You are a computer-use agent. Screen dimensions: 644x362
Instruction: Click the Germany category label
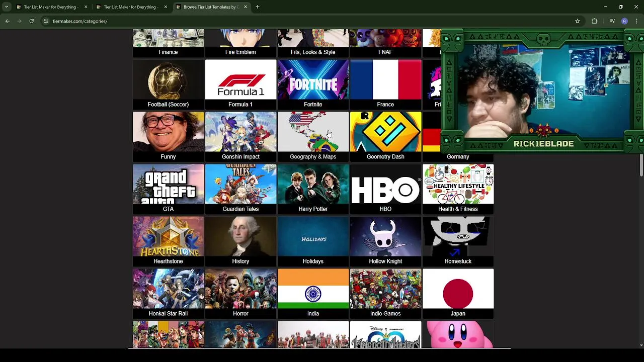pos(458,157)
